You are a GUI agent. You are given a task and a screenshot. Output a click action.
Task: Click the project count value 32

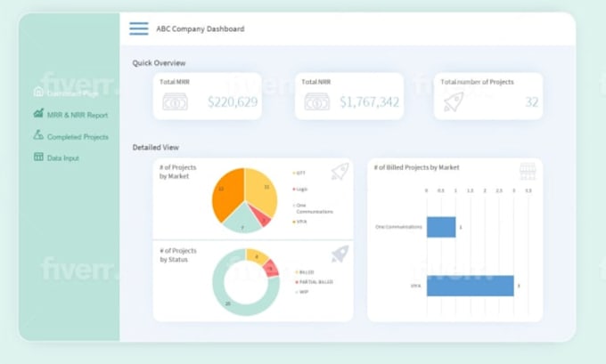tap(532, 102)
